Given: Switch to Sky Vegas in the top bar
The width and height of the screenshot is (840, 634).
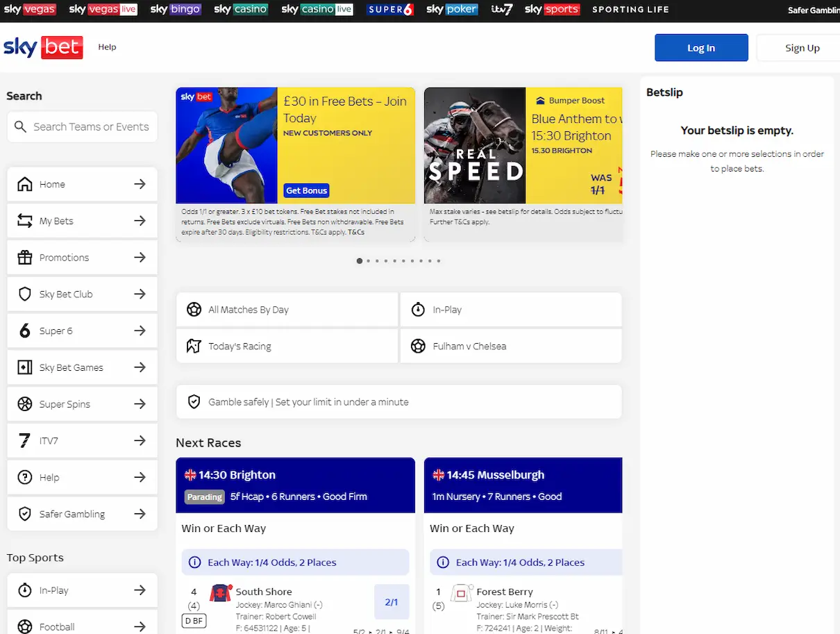Looking at the screenshot, I should [30, 10].
